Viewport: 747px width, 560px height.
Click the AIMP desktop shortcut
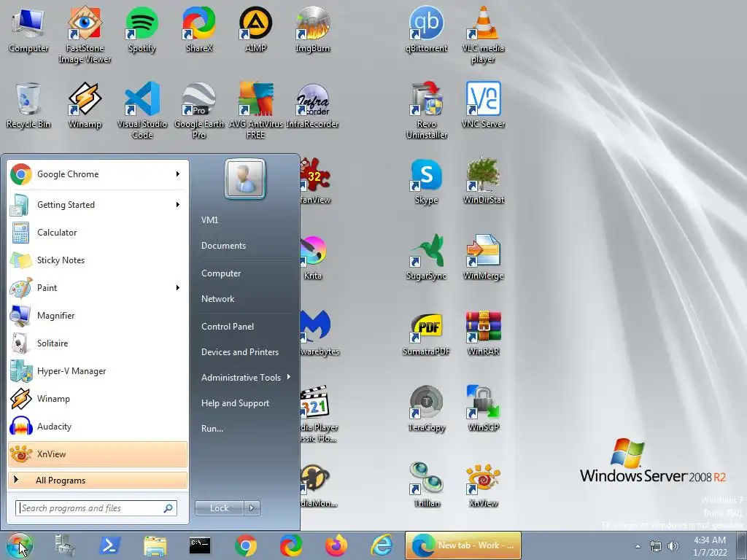[x=255, y=28]
